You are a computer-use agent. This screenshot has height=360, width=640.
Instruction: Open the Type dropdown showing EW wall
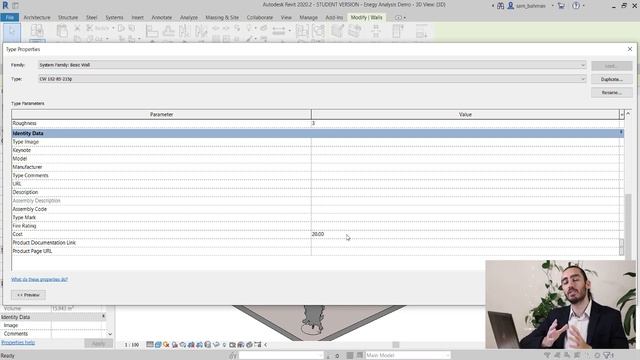[312, 79]
